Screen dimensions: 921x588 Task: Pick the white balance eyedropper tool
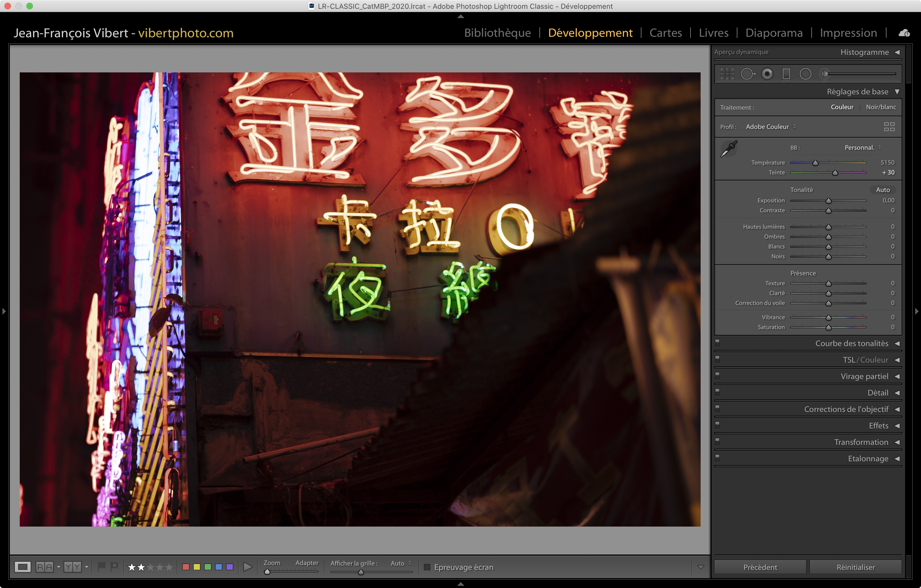pyautogui.click(x=729, y=149)
